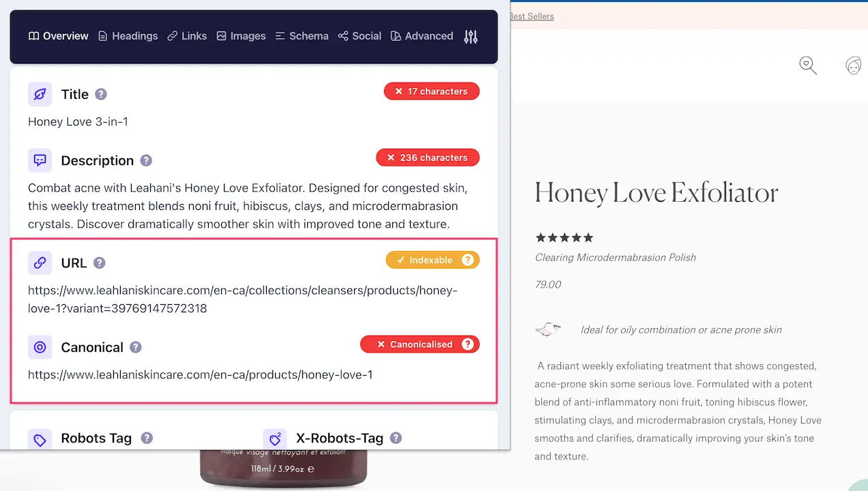Click the five-star rating under Honey Love Exfoliator
This screenshot has width=868, height=491.
564,237
